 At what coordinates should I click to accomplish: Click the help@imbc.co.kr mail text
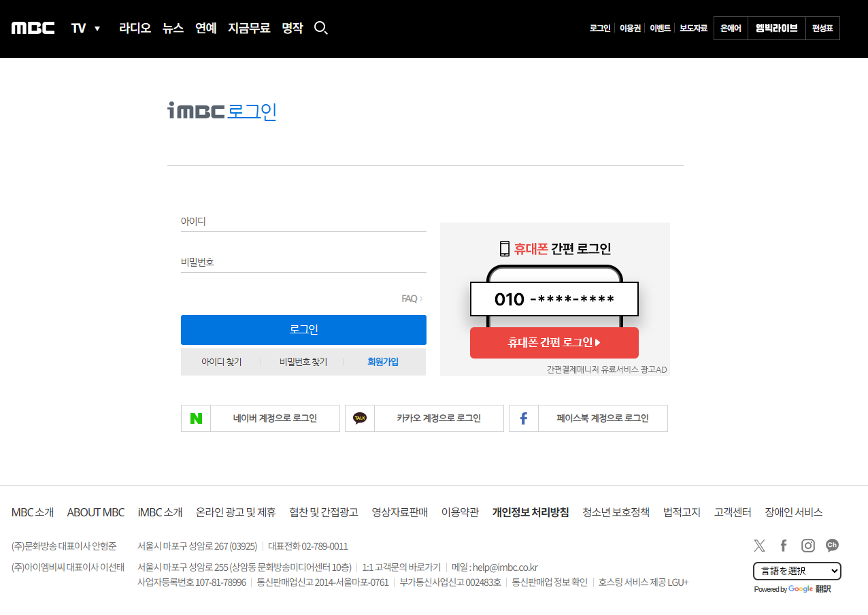coord(505,567)
